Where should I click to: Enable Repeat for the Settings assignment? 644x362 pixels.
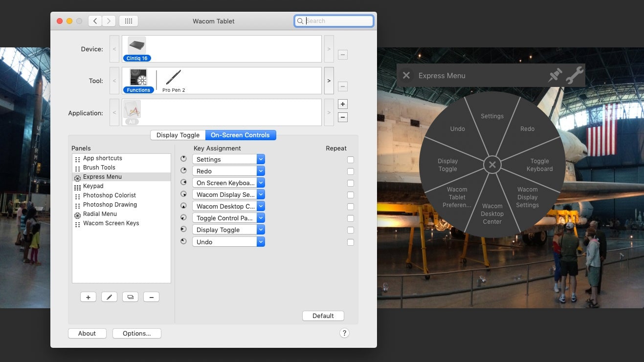(350, 160)
